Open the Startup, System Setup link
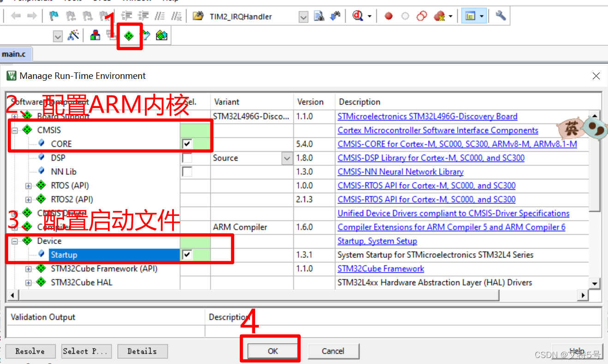This screenshot has width=608, height=364. [377, 241]
